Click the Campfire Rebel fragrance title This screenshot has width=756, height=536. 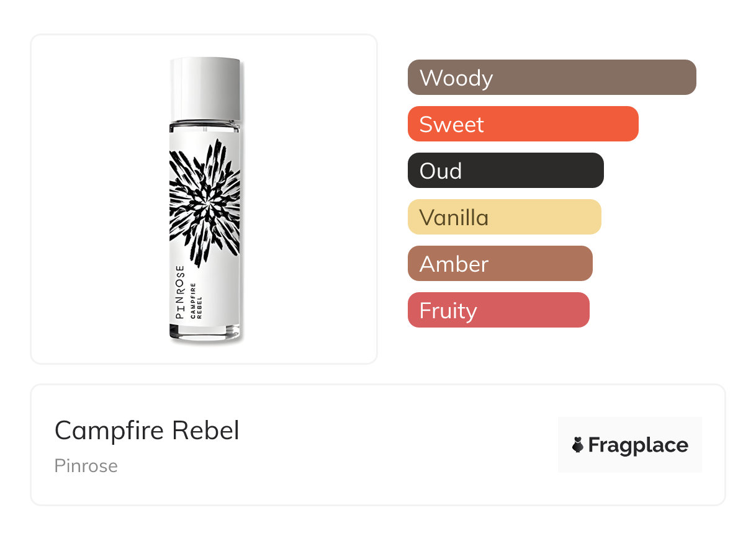pos(146,431)
